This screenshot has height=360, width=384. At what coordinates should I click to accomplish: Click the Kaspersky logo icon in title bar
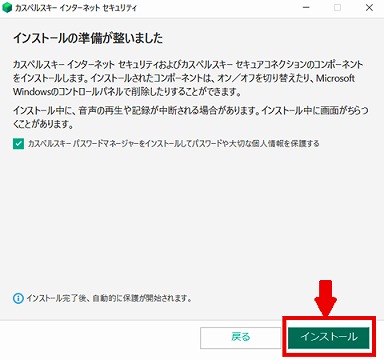pos(7,8)
